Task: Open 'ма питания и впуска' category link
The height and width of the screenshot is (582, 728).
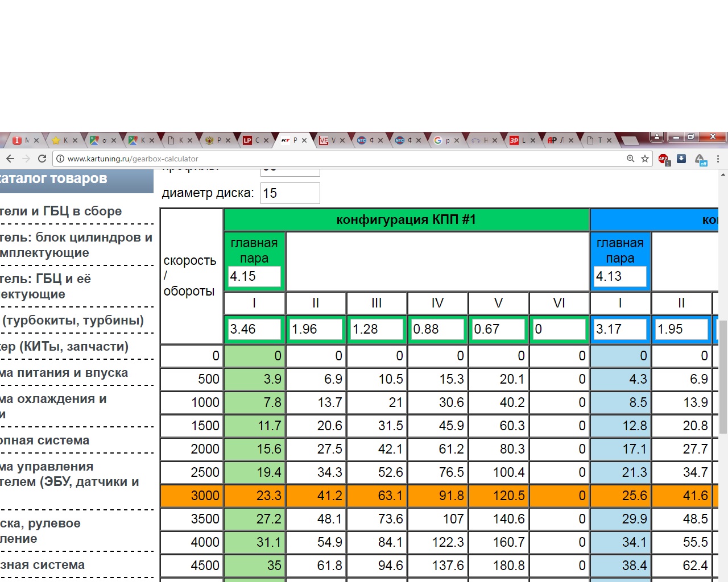Action: pos(64,372)
